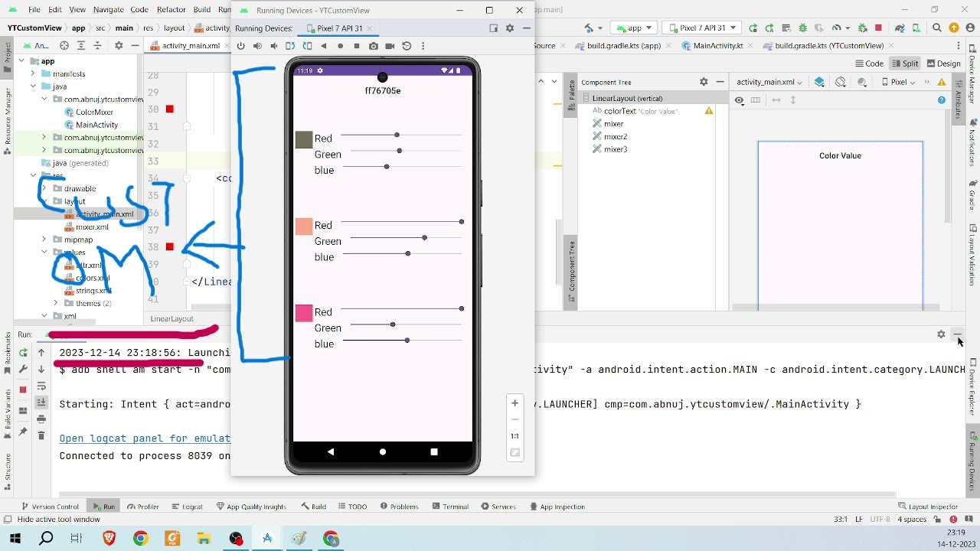The height and width of the screenshot is (551, 980).
Task: Click the print icon in Run console
Action: coord(41,419)
